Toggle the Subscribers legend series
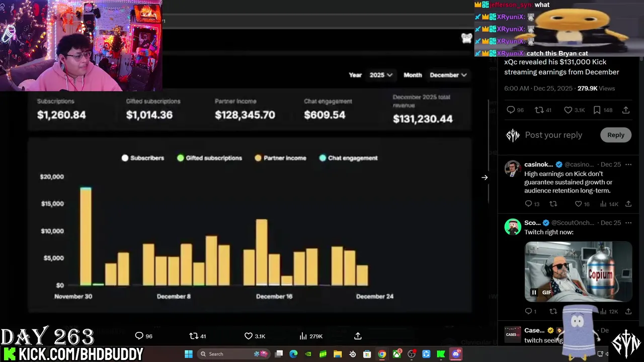Screen dimensions: 644x362 click(143, 158)
